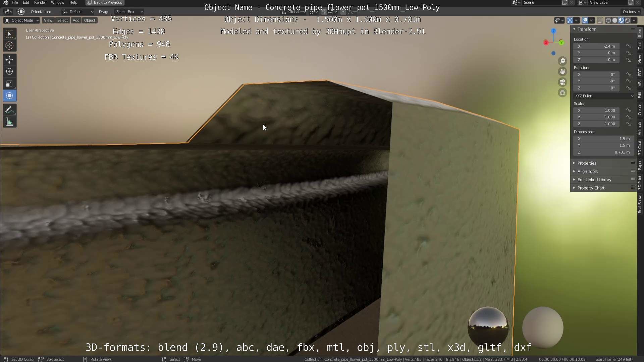Open the Object Mode dropdown
Screen dimensions: 644x362
(22, 20)
